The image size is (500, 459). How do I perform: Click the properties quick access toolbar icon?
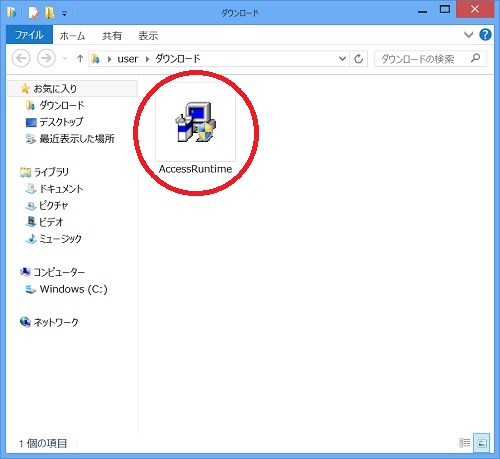(33, 13)
